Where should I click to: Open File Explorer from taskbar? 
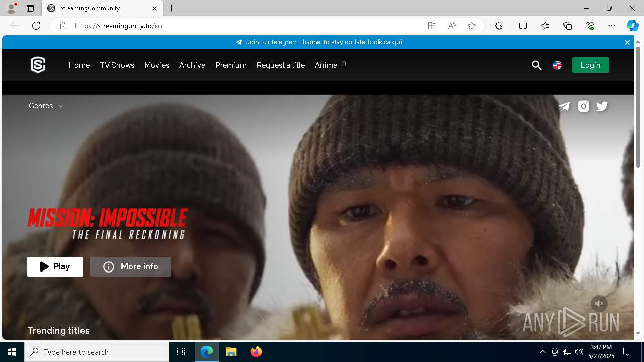coord(231,352)
